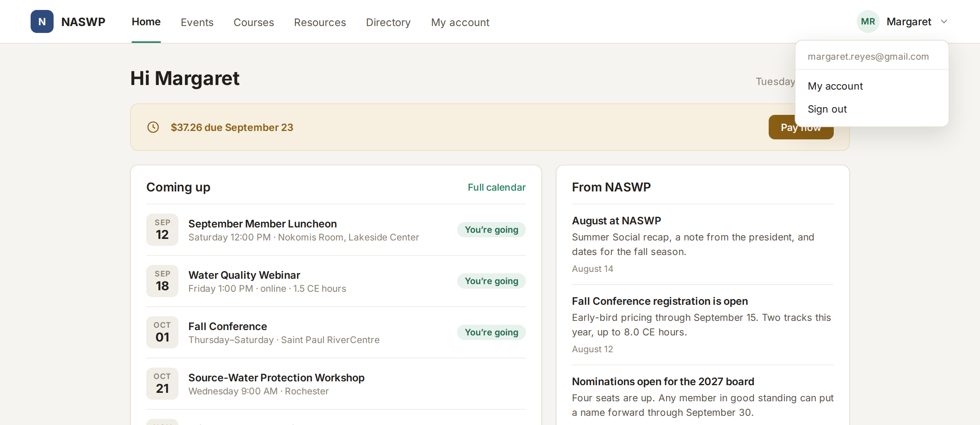Open the Directory nav item
This screenshot has height=425, width=980.
(x=388, y=22)
